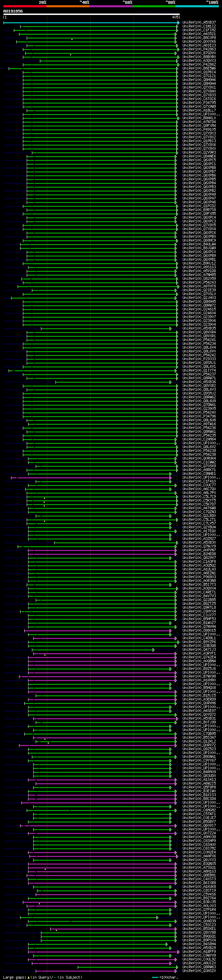Select hit label UniRef100_P34795
The height and width of the screenshot is (980, 222).
199,103
